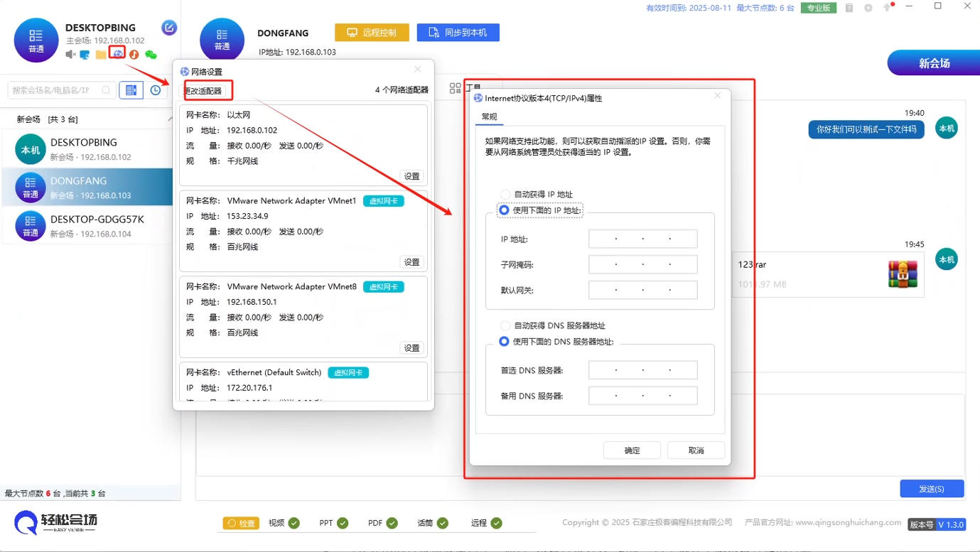980x552 pixels.
Task: Select 使用下面的 IP 地址 radio button
Action: pyautogui.click(x=504, y=210)
